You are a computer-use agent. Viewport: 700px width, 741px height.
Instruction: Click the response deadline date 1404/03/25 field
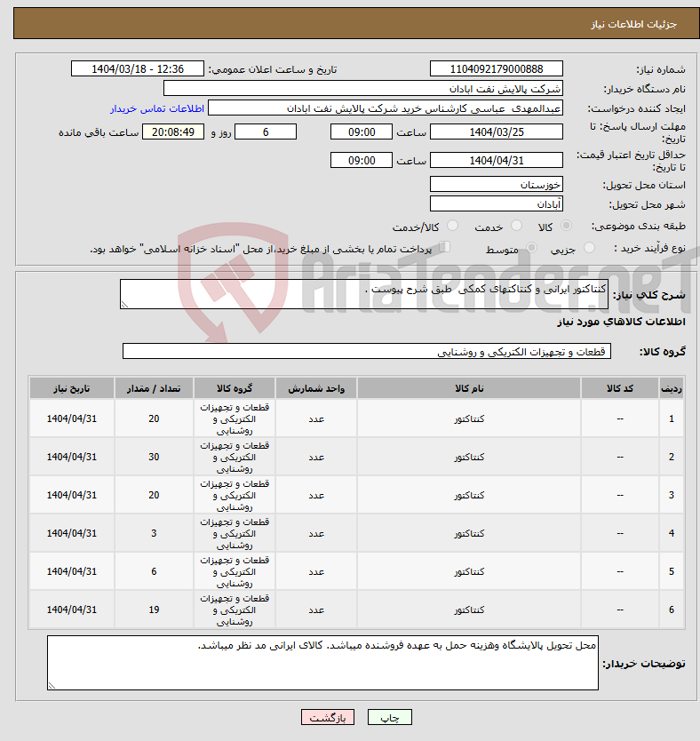(497, 131)
